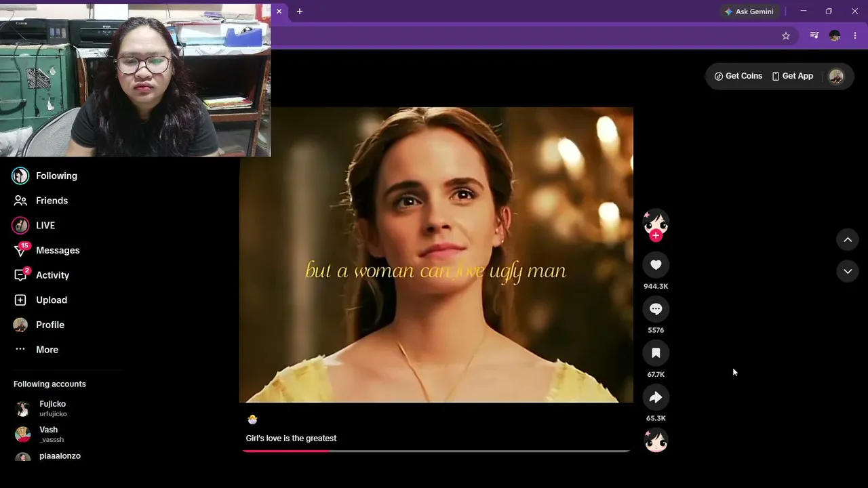Click the chick emoji username above caption

252,420
